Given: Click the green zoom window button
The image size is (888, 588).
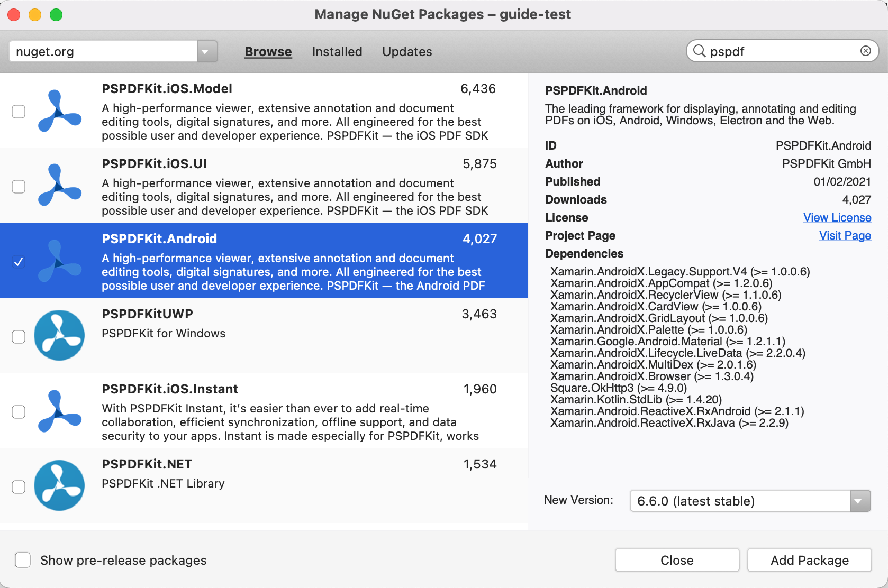Looking at the screenshot, I should pos(56,15).
